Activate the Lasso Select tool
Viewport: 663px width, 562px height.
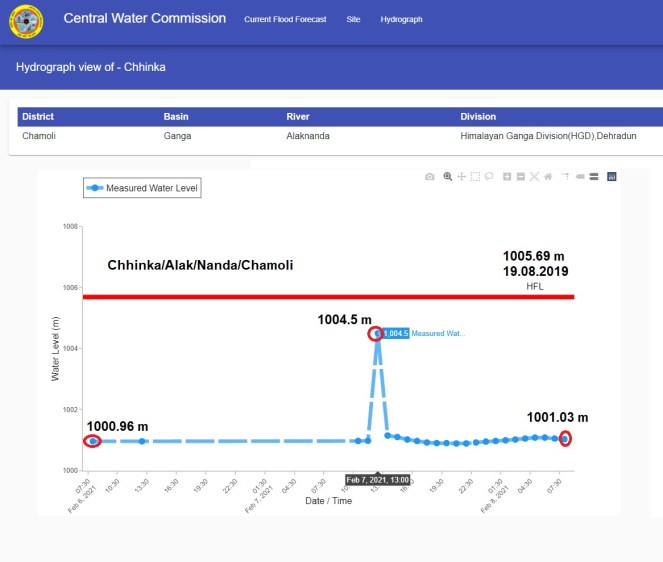[490, 177]
